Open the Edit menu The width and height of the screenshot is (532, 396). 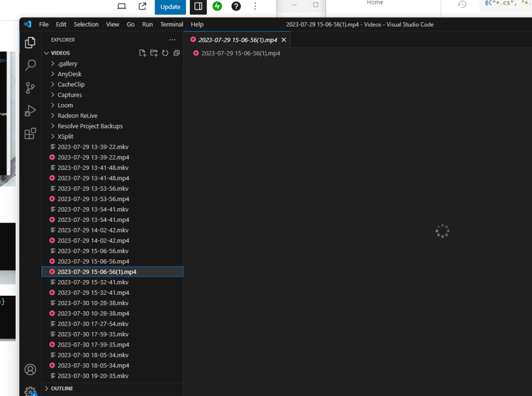[x=61, y=24]
